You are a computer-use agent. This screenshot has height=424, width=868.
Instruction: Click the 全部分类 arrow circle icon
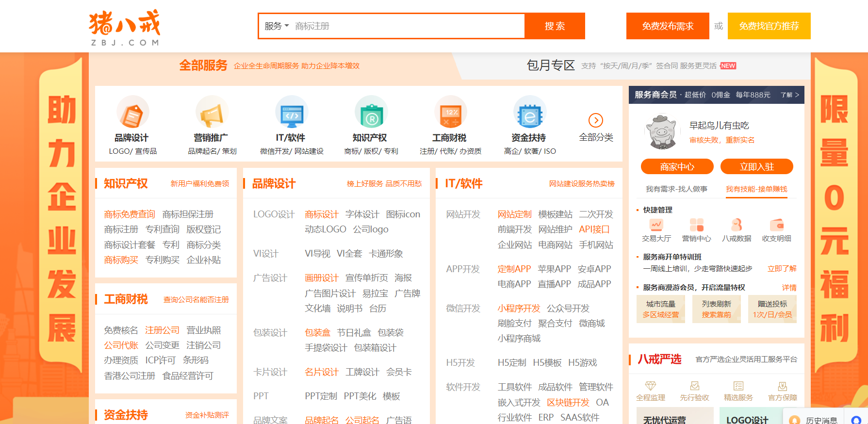point(596,120)
